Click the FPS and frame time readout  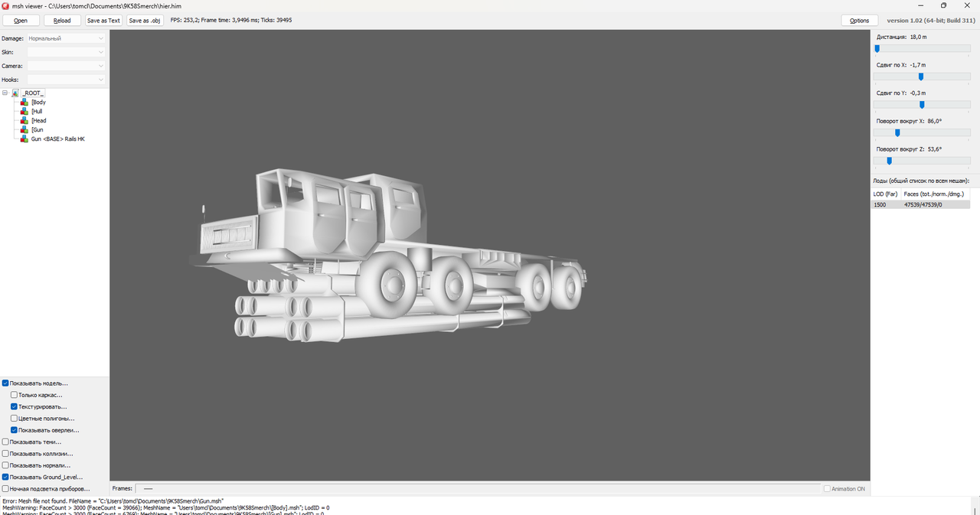(x=231, y=21)
